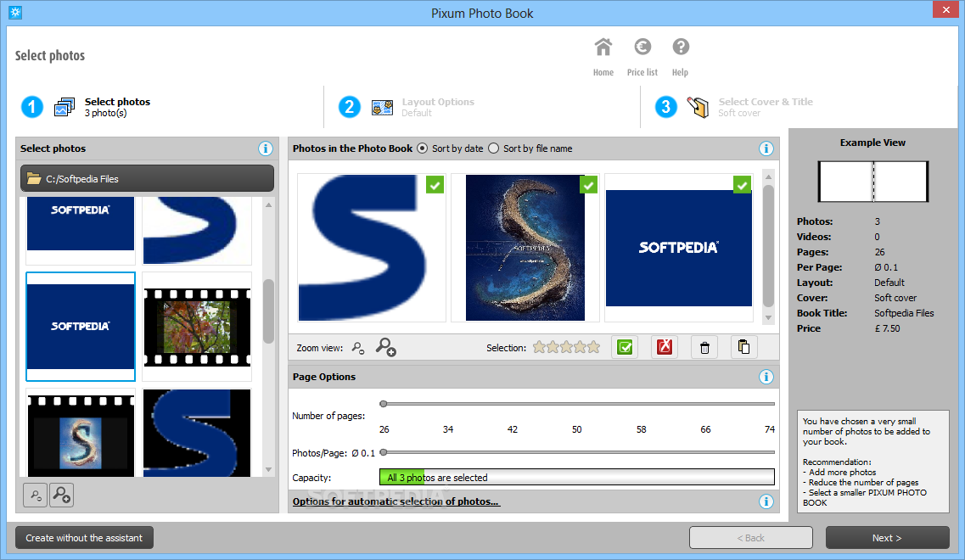Click the Number of pages slider handle
Screen dimensions: 965x560
point(384,405)
